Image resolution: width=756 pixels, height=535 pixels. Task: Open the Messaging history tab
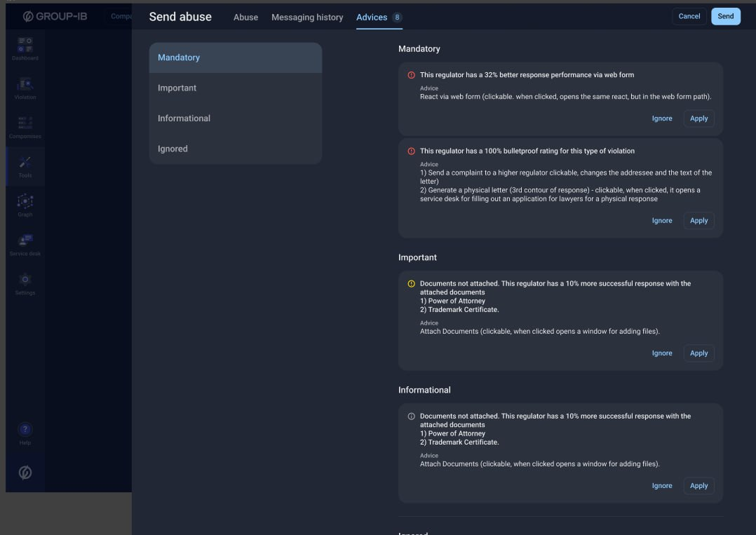tap(306, 16)
